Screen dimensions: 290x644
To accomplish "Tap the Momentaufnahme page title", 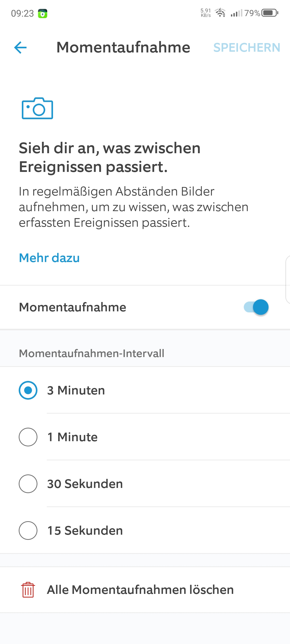I will tap(123, 48).
